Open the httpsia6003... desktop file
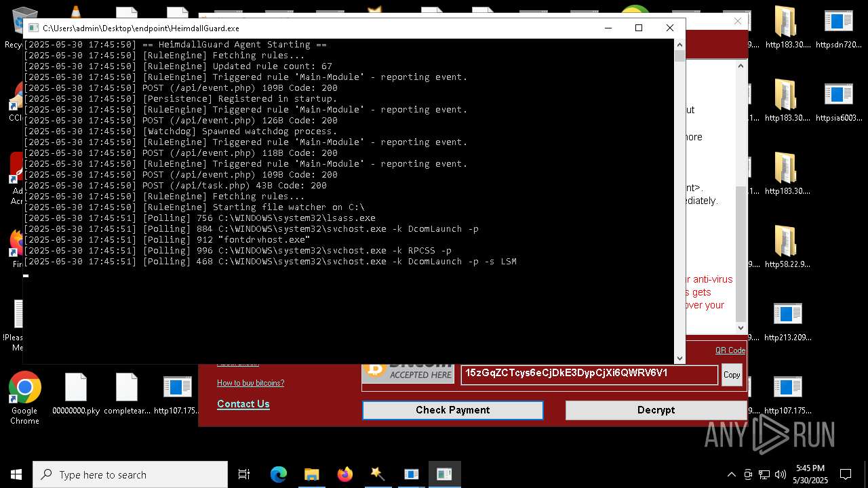 [838, 101]
